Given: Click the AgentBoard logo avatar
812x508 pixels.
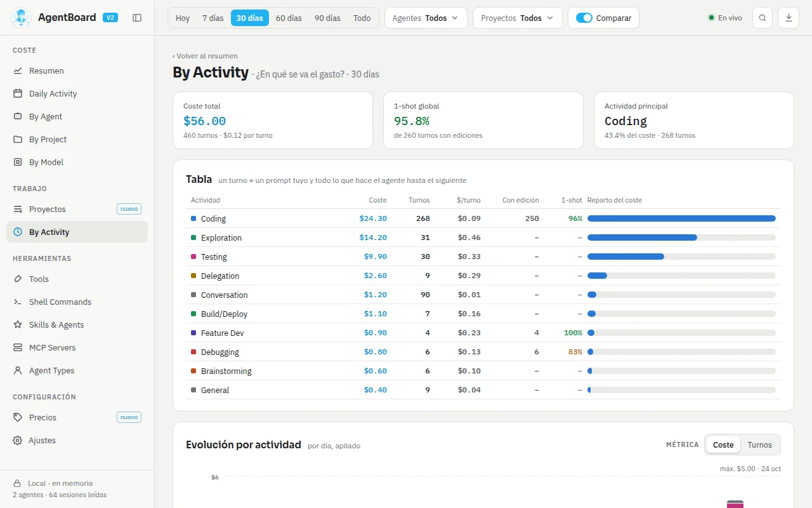Looking at the screenshot, I should 21,18.
